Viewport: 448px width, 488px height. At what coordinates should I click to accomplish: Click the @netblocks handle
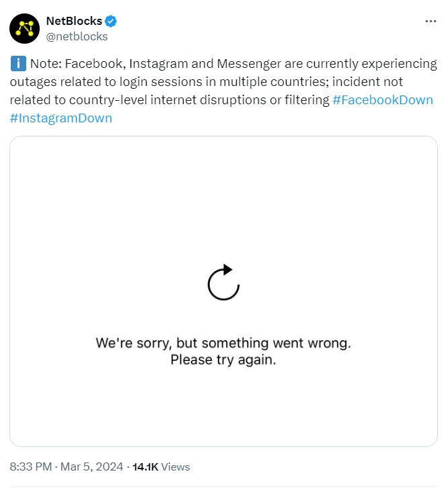pyautogui.click(x=77, y=36)
